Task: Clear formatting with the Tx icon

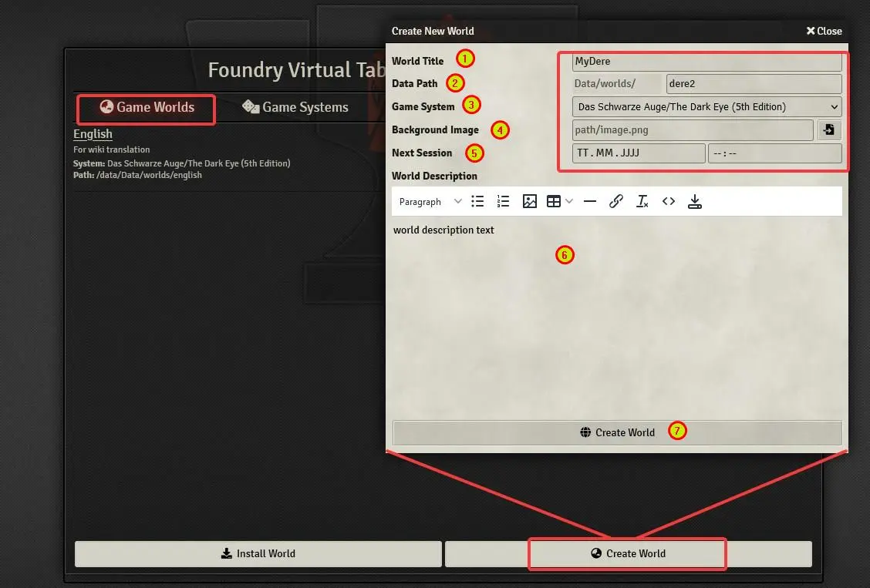Action: 642,201
